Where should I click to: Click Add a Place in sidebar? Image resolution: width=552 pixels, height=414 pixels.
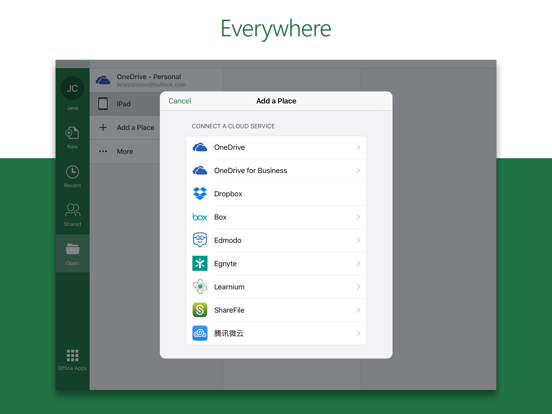[125, 127]
